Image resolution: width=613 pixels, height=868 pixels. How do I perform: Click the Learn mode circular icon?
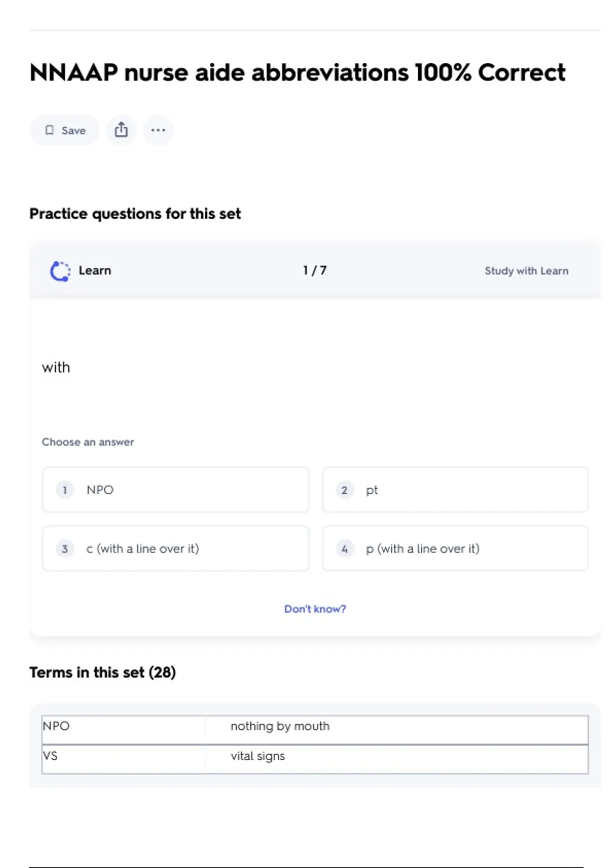pos(60,271)
